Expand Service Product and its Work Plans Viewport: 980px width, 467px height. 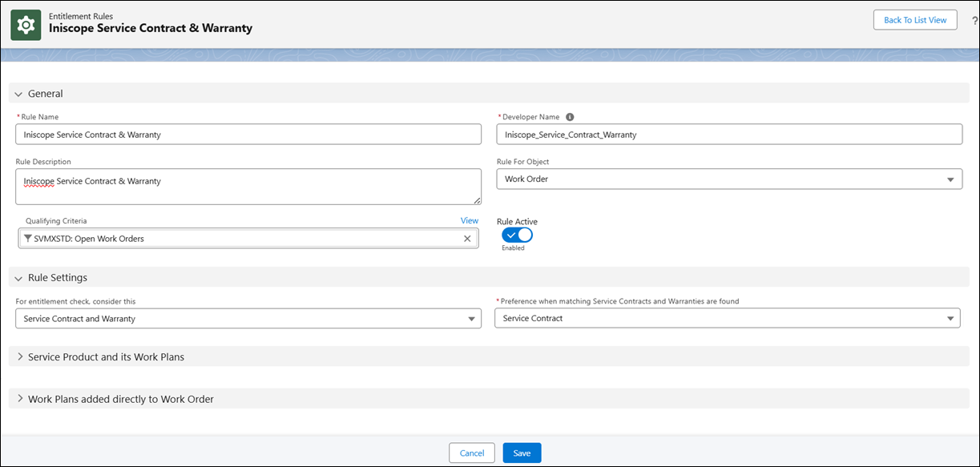tap(20, 356)
